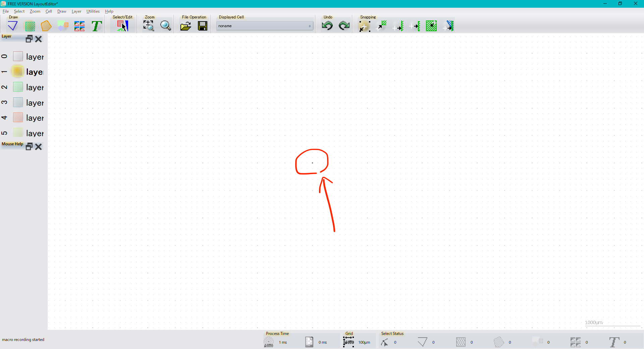The width and height of the screenshot is (644, 349).
Task: Toggle the filled green box snapping option
Action: [431, 26]
